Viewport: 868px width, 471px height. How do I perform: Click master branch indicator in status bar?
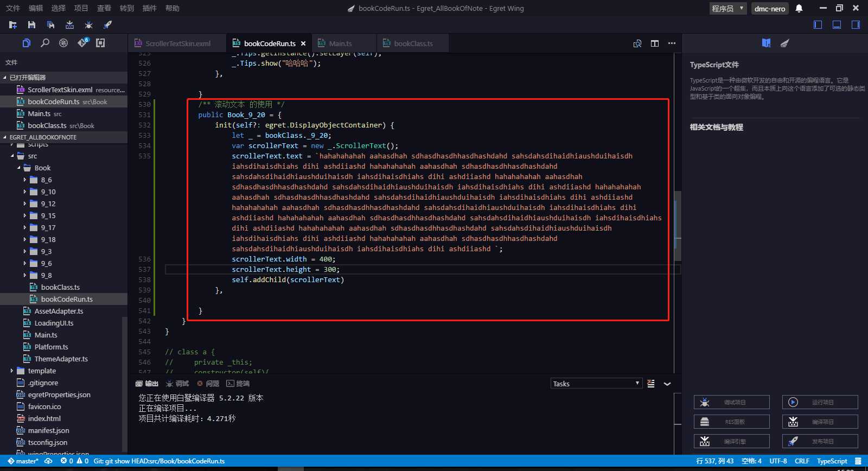[x=23, y=461]
